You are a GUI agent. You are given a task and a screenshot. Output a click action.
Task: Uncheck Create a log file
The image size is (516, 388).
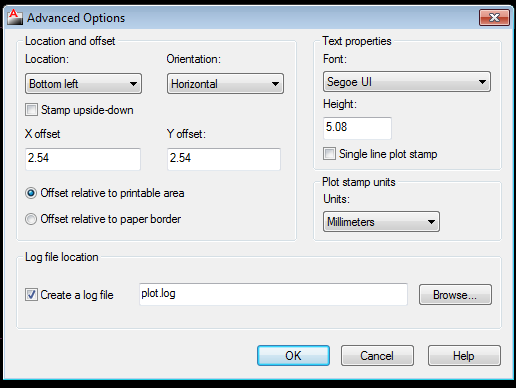(31, 295)
